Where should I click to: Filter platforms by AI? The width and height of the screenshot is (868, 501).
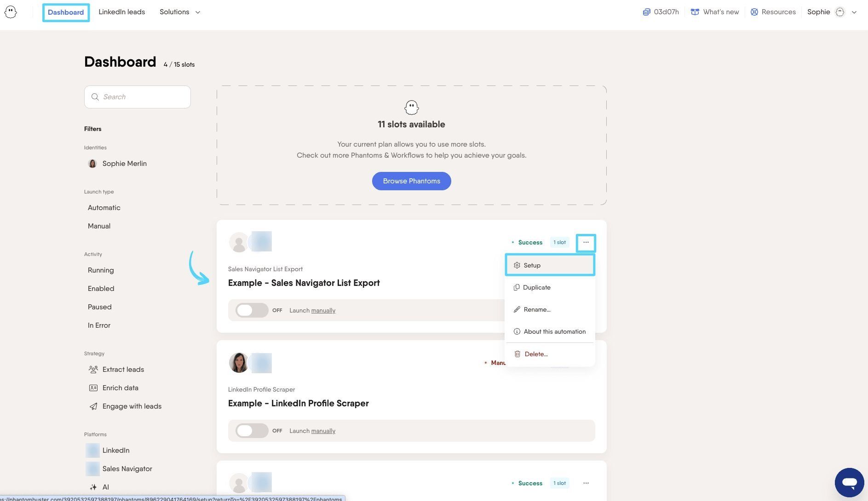tap(99, 487)
